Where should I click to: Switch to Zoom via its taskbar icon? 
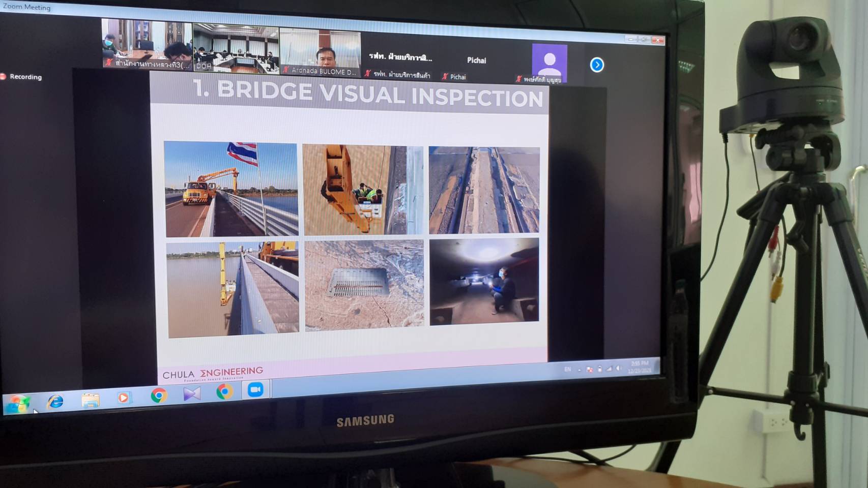point(255,389)
